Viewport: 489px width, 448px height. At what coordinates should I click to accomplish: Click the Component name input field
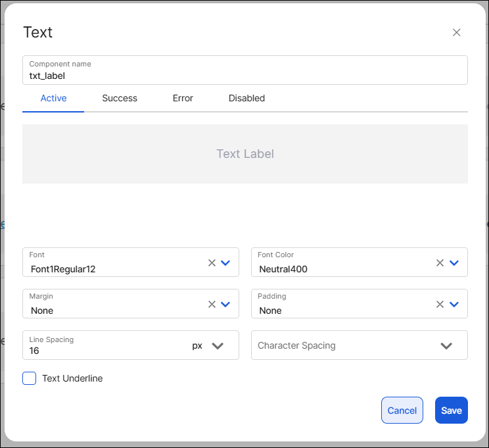pyautogui.click(x=244, y=76)
